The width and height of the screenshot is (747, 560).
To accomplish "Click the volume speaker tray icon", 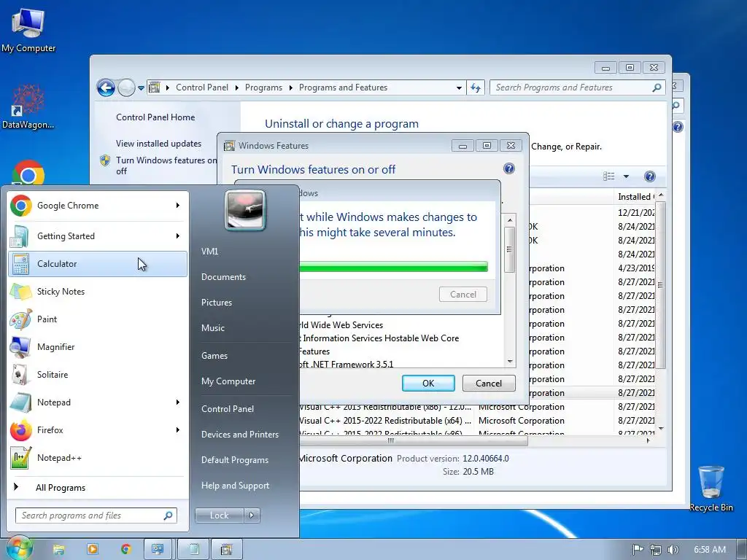I will 673,550.
